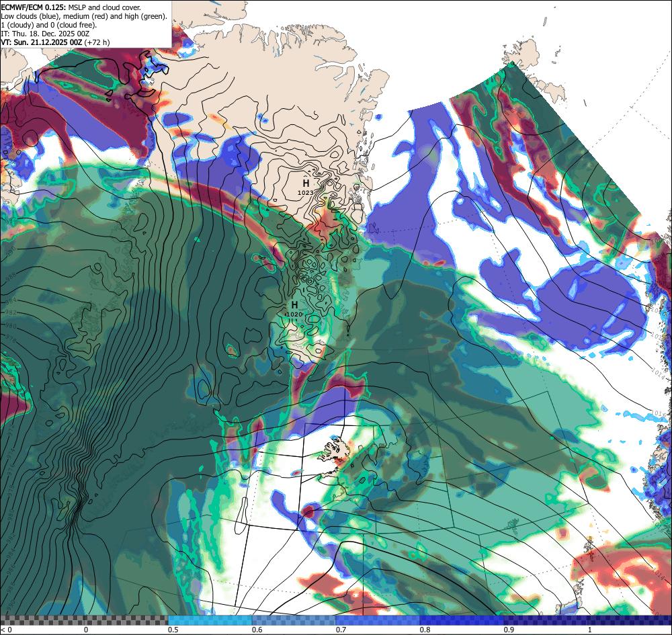Click the 1020 pressure value
This screenshot has width=672, height=635.
pos(294,314)
